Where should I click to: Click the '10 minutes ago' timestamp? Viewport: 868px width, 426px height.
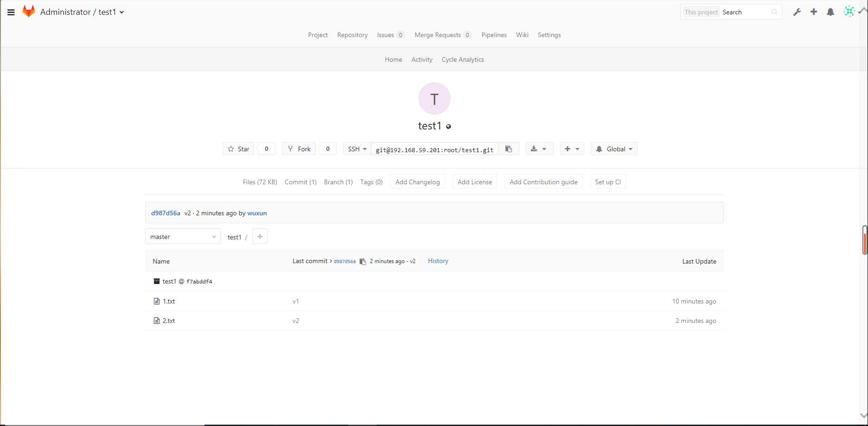click(694, 301)
